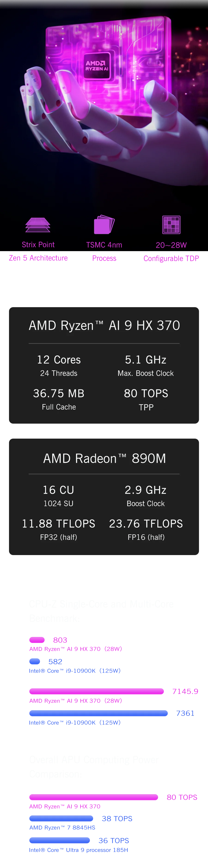Click the AMD Ryzen AI chip logo
208x868 pixels.
point(97,66)
